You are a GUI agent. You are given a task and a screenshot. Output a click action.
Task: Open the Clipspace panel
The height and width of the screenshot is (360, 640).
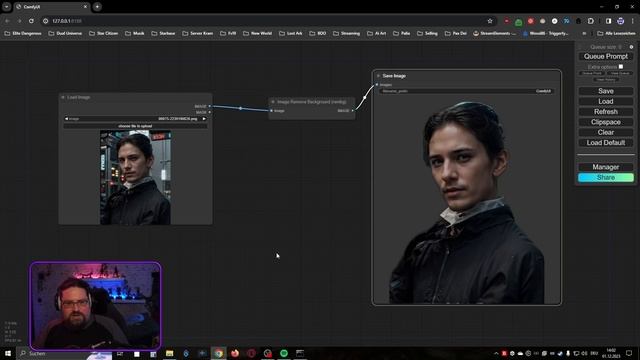[x=606, y=122]
